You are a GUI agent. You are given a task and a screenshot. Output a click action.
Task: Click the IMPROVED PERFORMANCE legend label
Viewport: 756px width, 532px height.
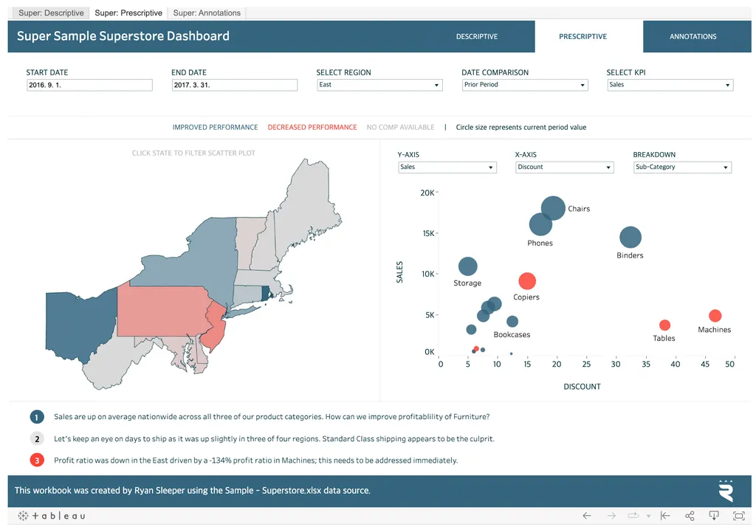[x=215, y=127]
